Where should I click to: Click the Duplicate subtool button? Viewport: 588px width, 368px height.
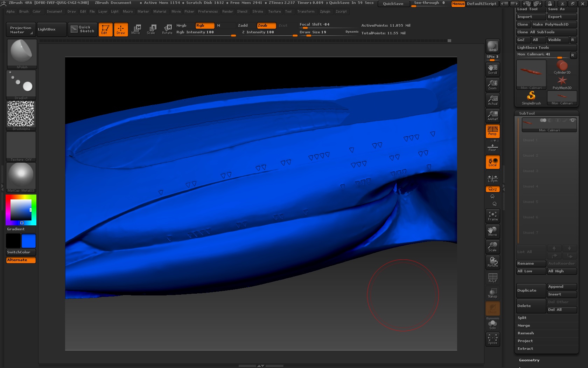pos(530,290)
